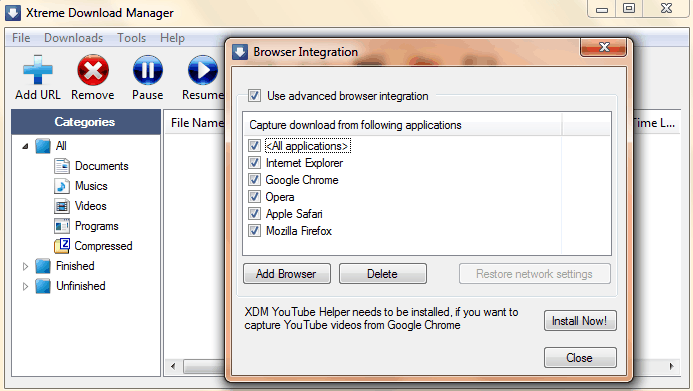Viewport: 693px width, 391px height.
Task: Select the Opera list entry text
Action: point(280,197)
